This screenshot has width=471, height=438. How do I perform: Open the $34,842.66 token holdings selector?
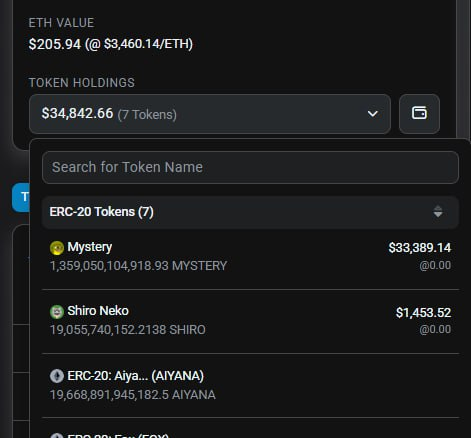coord(210,114)
